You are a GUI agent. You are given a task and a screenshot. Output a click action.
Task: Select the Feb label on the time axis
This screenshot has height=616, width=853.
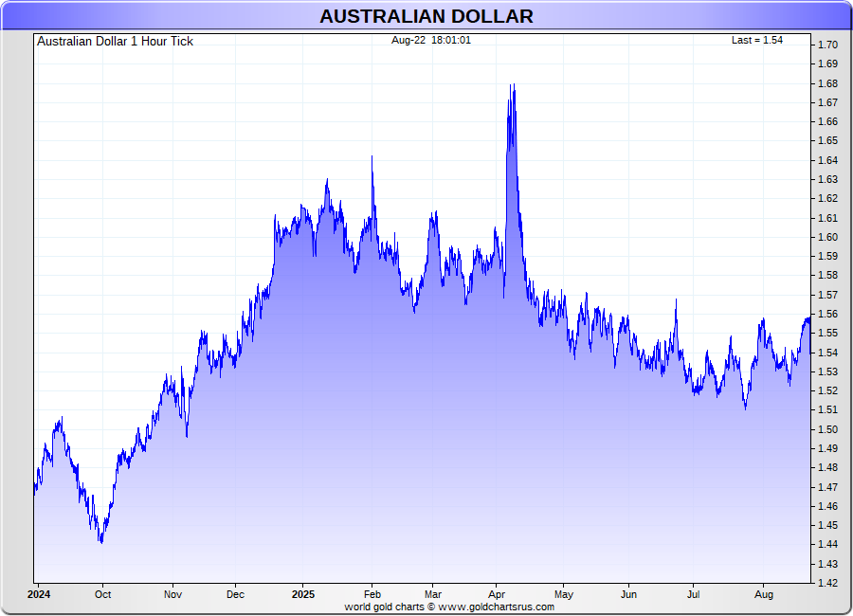coord(372,594)
